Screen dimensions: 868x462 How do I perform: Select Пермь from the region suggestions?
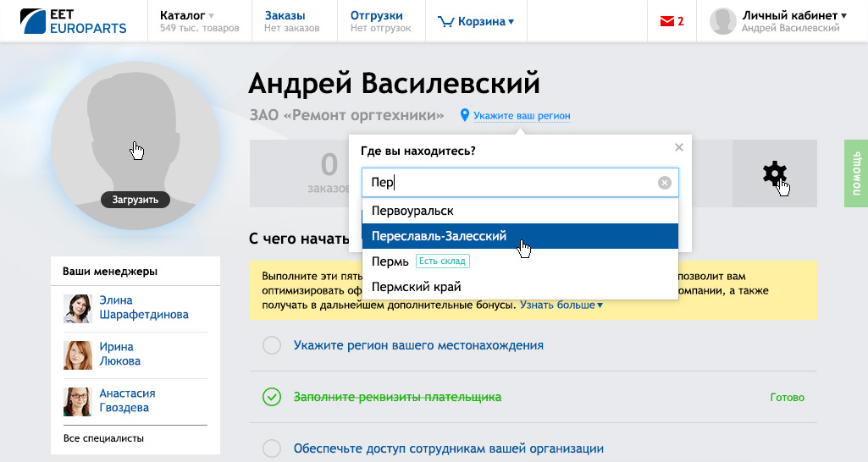[x=390, y=261]
